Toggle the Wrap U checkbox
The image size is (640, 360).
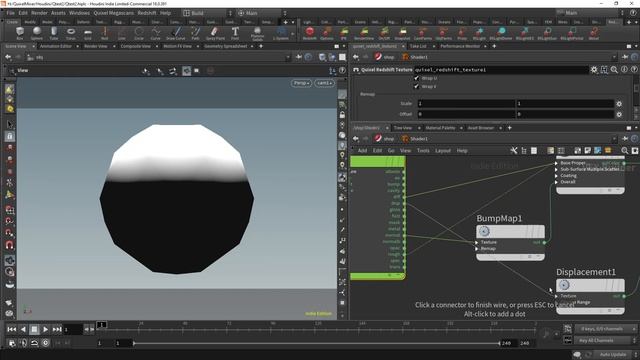pyautogui.click(x=416, y=78)
